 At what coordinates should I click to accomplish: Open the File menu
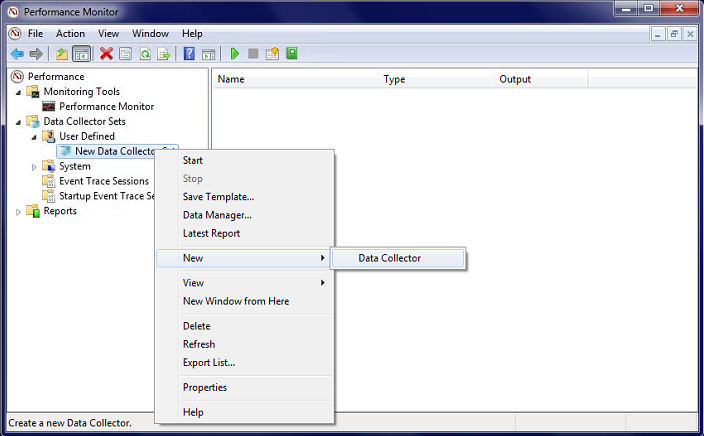[x=35, y=34]
